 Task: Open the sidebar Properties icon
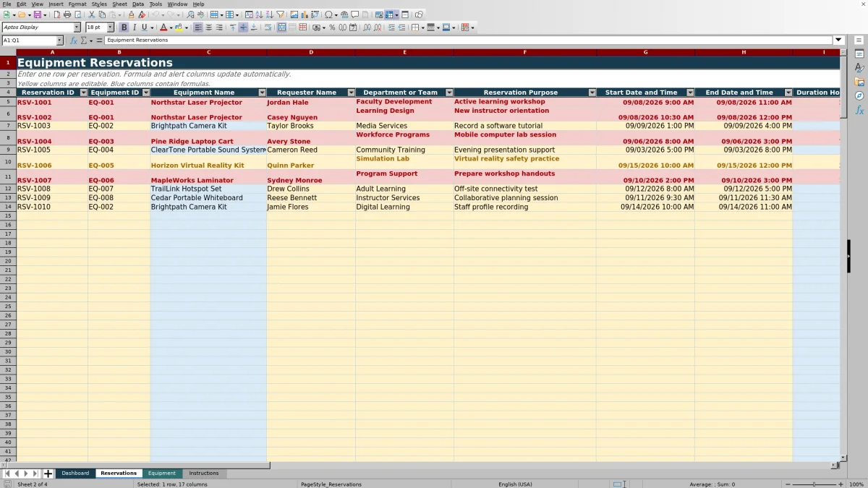[x=859, y=53]
